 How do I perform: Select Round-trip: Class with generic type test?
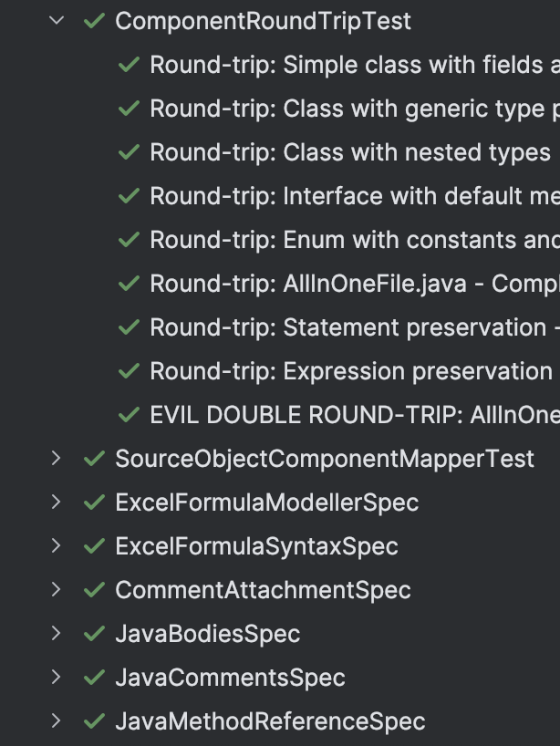point(354,109)
